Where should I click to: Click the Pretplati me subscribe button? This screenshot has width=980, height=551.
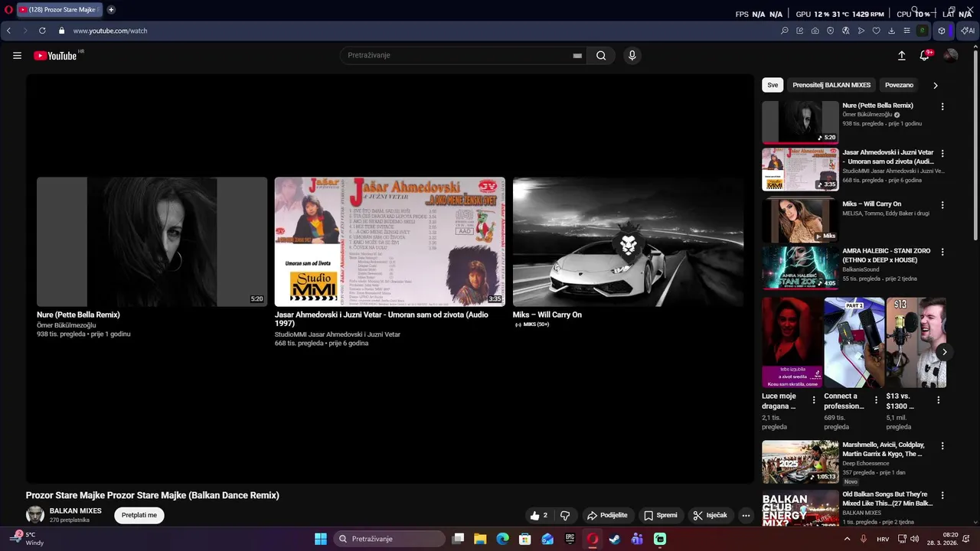tap(139, 515)
